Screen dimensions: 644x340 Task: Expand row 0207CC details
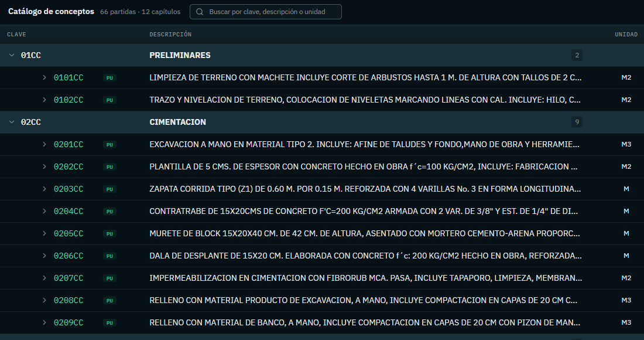tap(44, 278)
